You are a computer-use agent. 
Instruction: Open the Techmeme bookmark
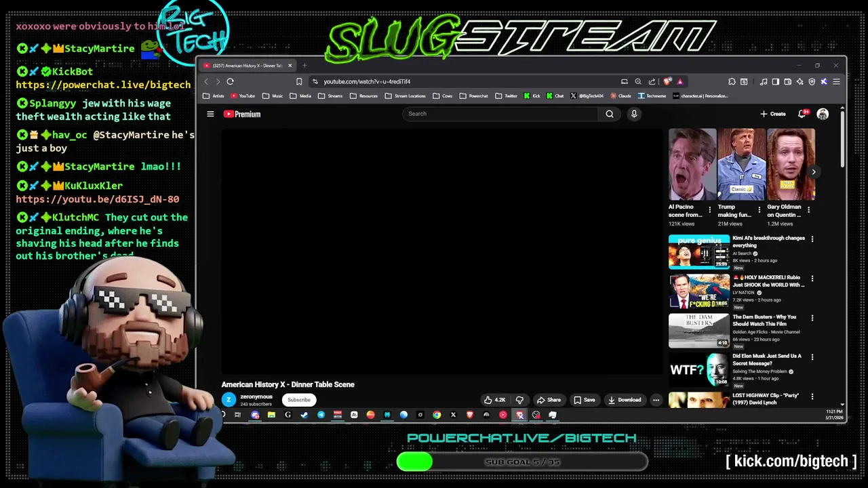(x=652, y=96)
